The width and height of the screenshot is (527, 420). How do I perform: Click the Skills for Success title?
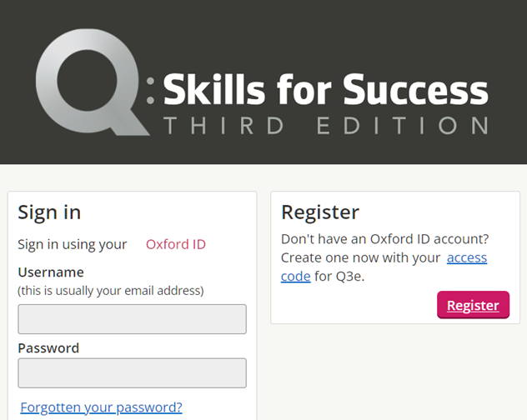click(x=326, y=89)
